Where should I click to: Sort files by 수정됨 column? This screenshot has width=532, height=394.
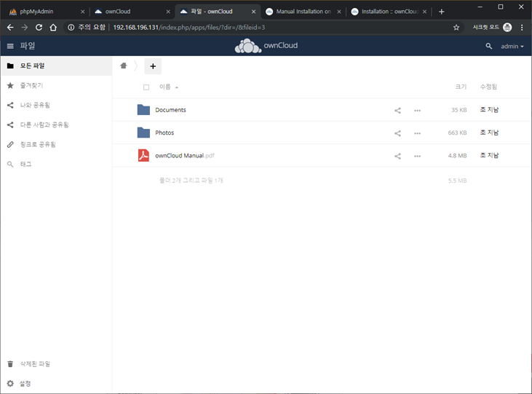click(488, 87)
